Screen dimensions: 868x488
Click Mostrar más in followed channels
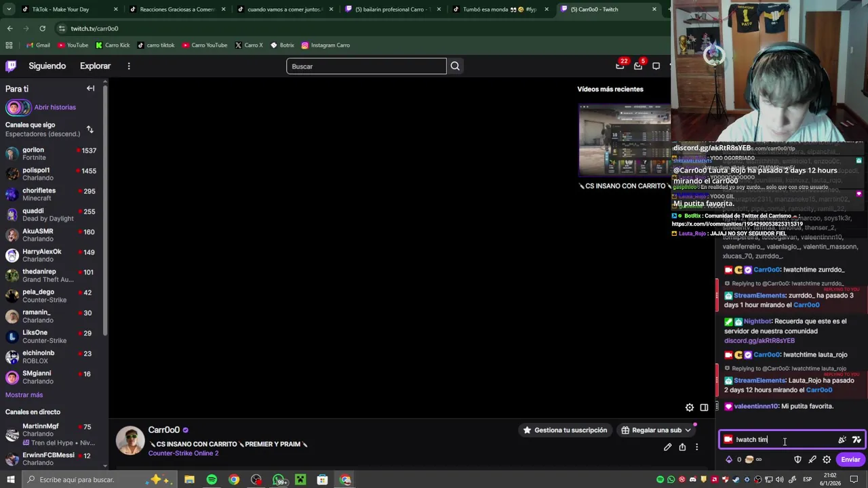pyautogui.click(x=24, y=394)
